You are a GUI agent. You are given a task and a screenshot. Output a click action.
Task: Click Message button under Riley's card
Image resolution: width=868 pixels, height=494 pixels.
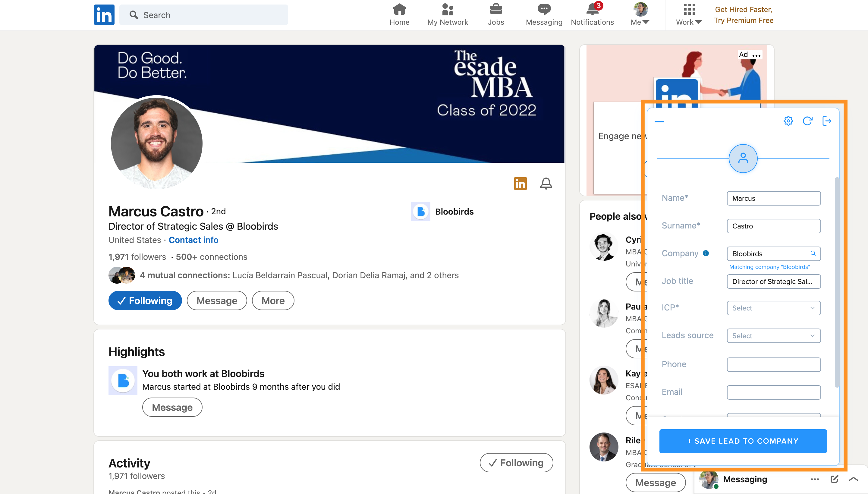[655, 483]
